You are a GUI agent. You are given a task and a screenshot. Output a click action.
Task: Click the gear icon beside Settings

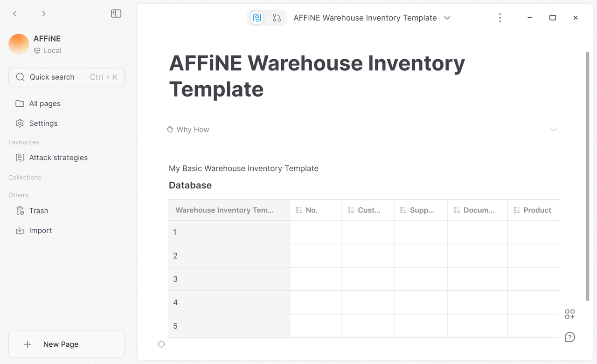[x=20, y=123]
